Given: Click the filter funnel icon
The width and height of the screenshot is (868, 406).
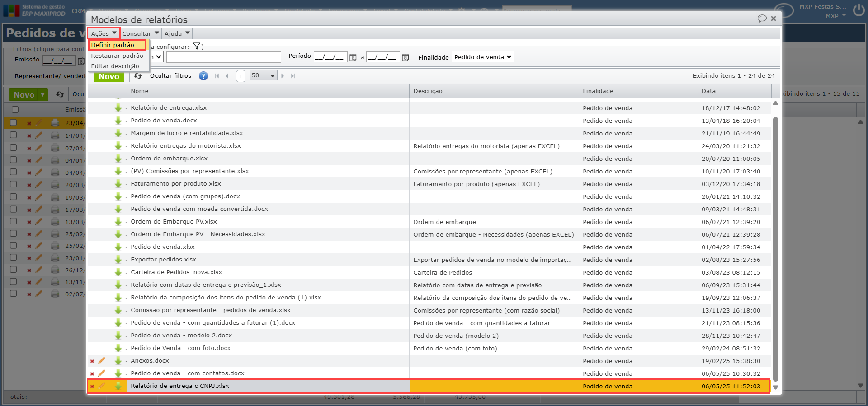Looking at the screenshot, I should coord(197,46).
